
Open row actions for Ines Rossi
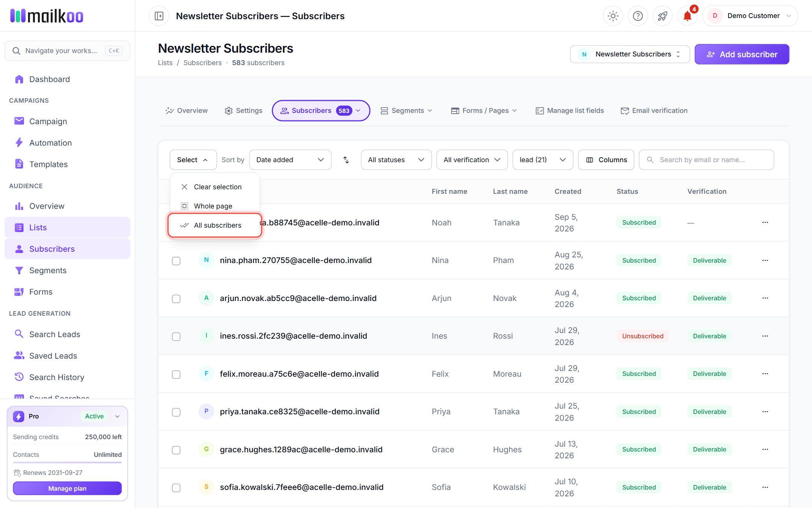(765, 336)
